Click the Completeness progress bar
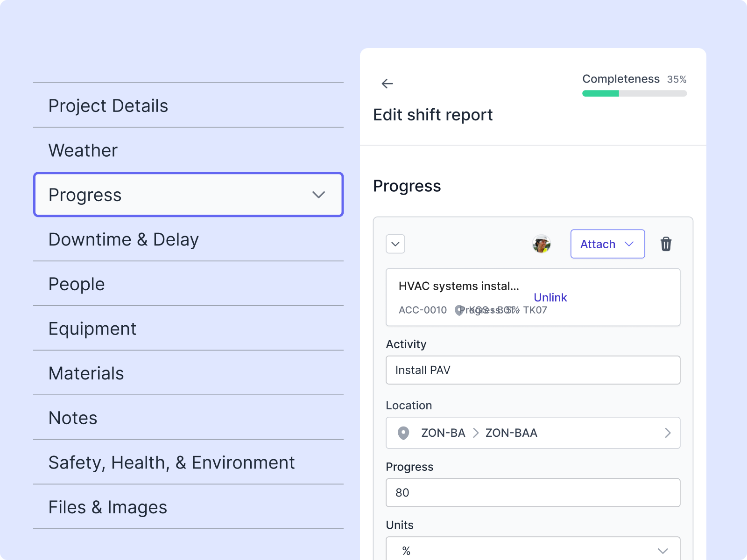 coord(634,93)
